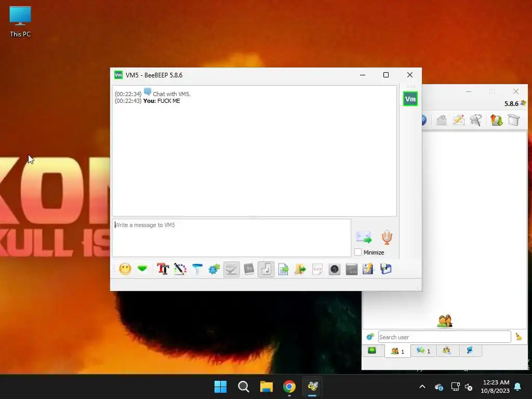The width and height of the screenshot is (532, 399).
Task: Switch to the chats tab showing 1
Action: point(423,351)
